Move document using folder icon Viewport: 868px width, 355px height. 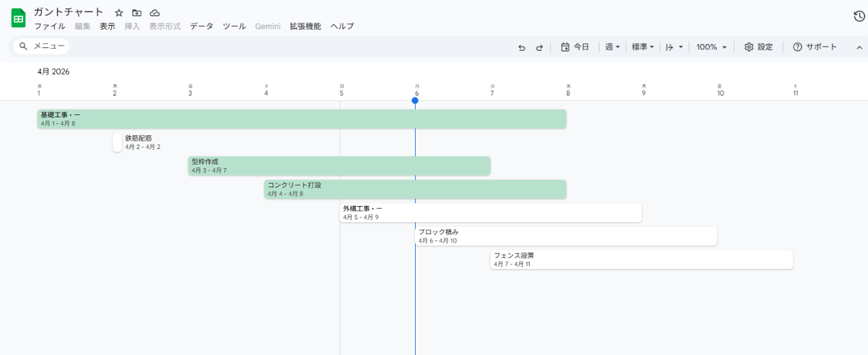coord(136,13)
